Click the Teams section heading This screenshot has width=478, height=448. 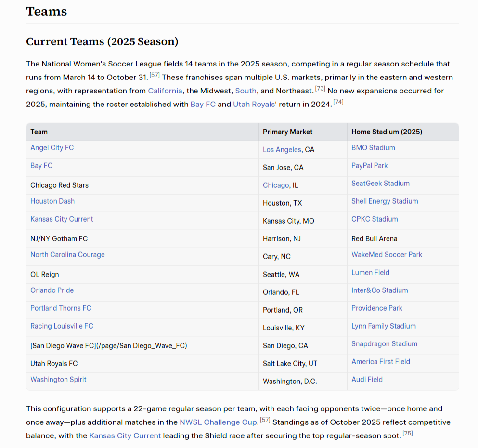47,12
